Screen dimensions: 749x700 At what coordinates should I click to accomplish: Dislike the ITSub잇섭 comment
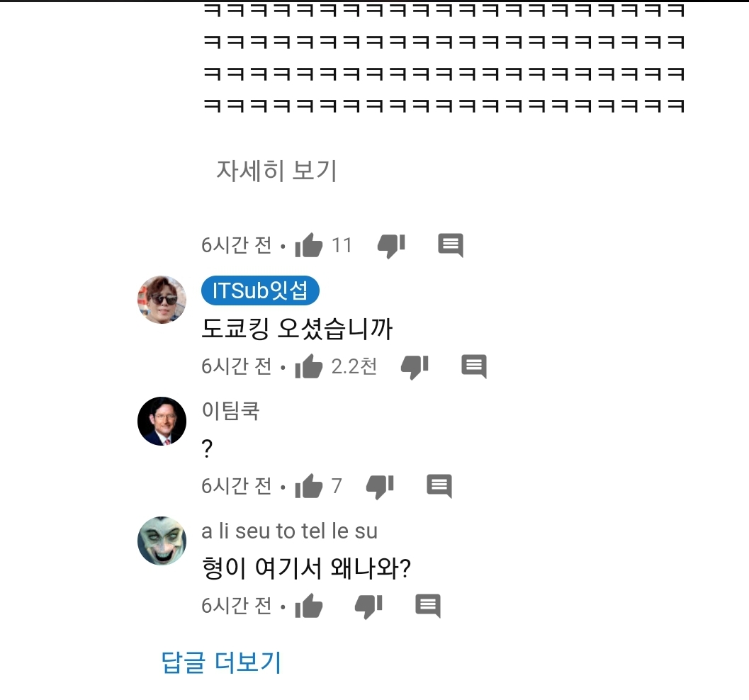[415, 366]
